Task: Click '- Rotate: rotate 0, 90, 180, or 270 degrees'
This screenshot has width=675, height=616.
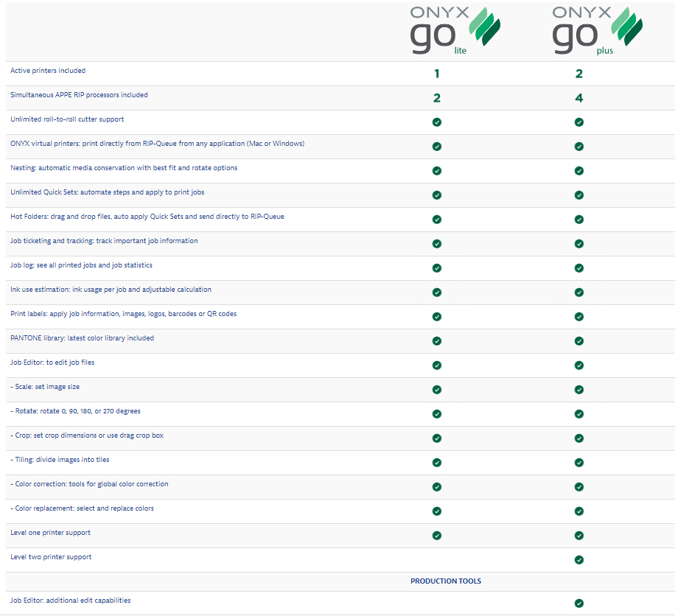Action: tap(75, 411)
